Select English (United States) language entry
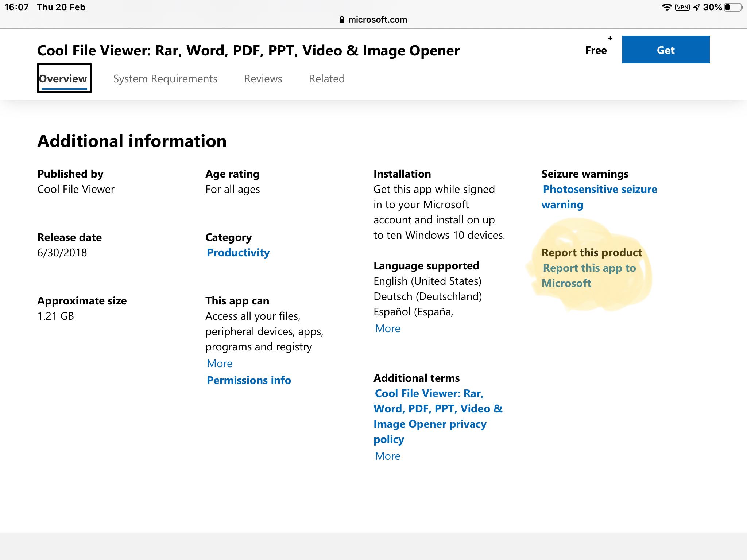747x560 pixels. [x=427, y=281]
